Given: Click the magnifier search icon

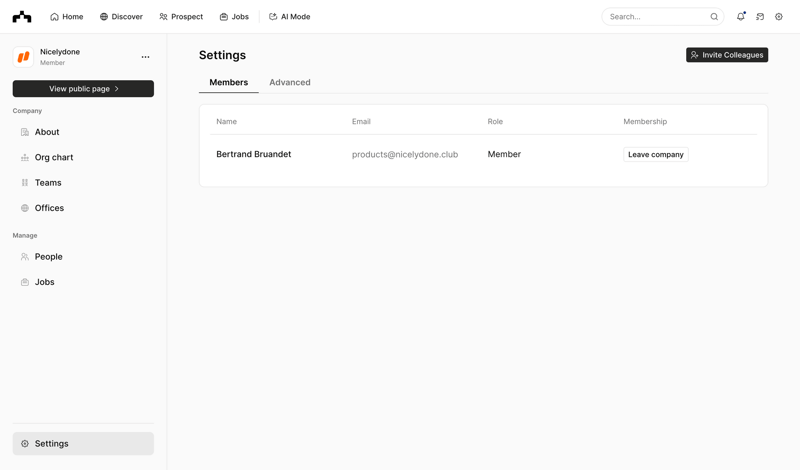Looking at the screenshot, I should [x=714, y=17].
